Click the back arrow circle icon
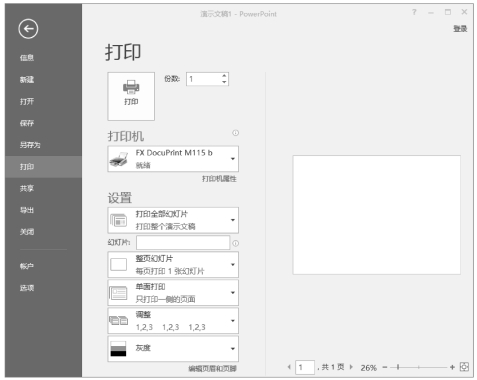 28,29
